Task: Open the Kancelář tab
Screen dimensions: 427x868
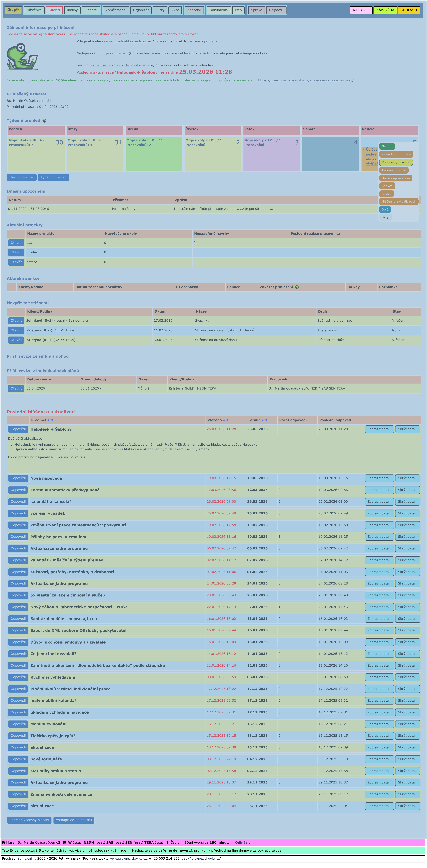Action: click(194, 10)
